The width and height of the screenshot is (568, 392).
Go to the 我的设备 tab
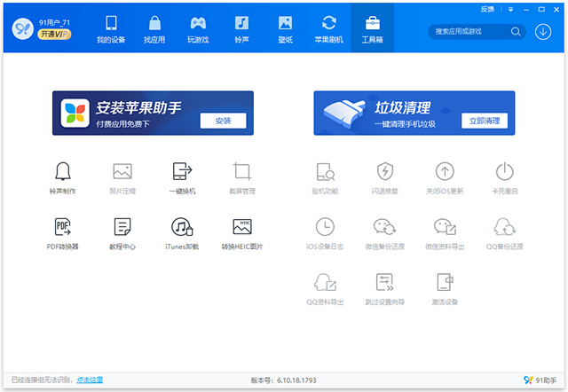click(111, 29)
